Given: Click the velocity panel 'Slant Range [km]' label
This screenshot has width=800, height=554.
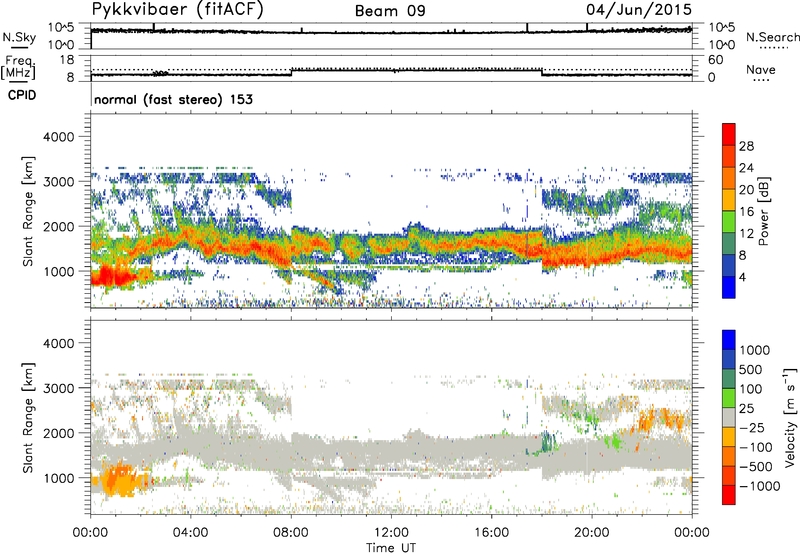Looking at the screenshot, I should coord(28,418).
